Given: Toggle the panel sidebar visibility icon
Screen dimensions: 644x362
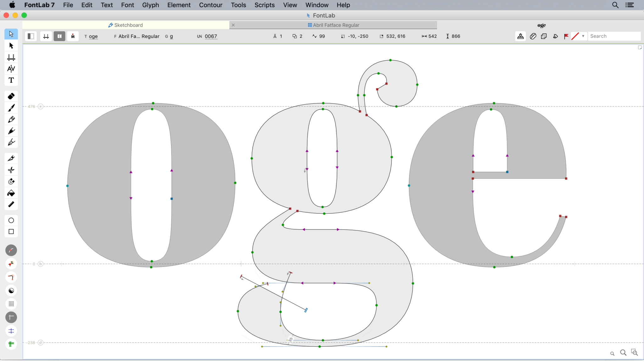Looking at the screenshot, I should click(31, 36).
